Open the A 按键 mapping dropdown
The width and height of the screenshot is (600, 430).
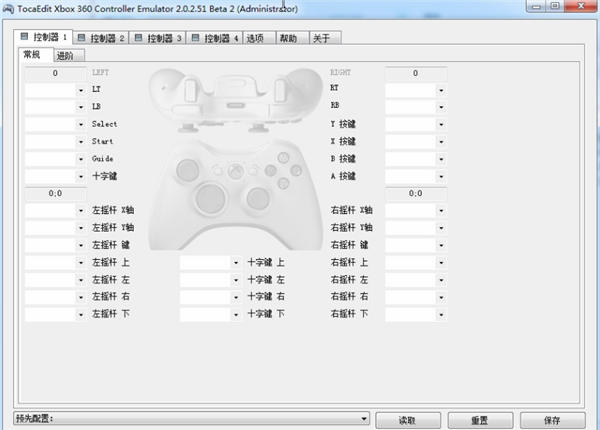pyautogui.click(x=416, y=176)
